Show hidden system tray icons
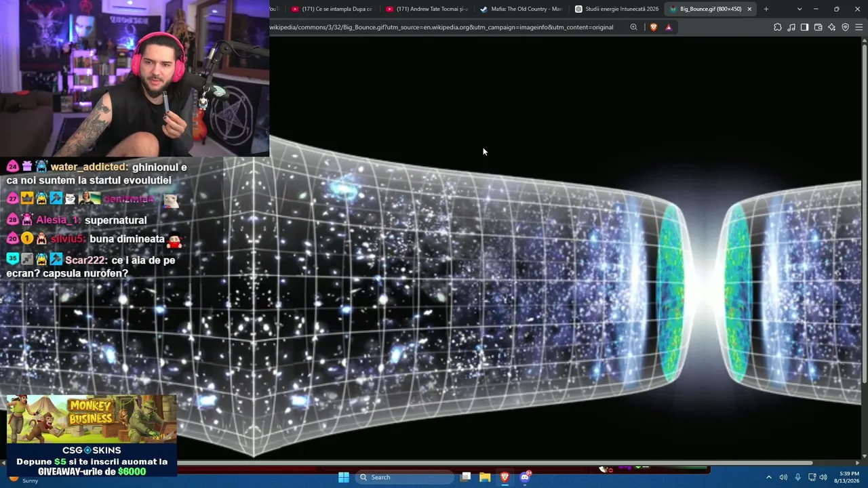Screen dimensions: 868x488 768,477
